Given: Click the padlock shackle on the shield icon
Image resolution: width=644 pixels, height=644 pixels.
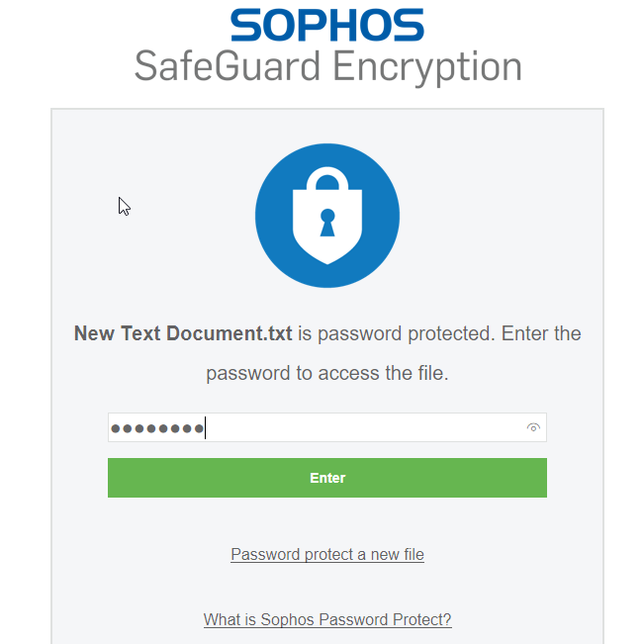Looking at the screenshot, I should click(x=326, y=179).
